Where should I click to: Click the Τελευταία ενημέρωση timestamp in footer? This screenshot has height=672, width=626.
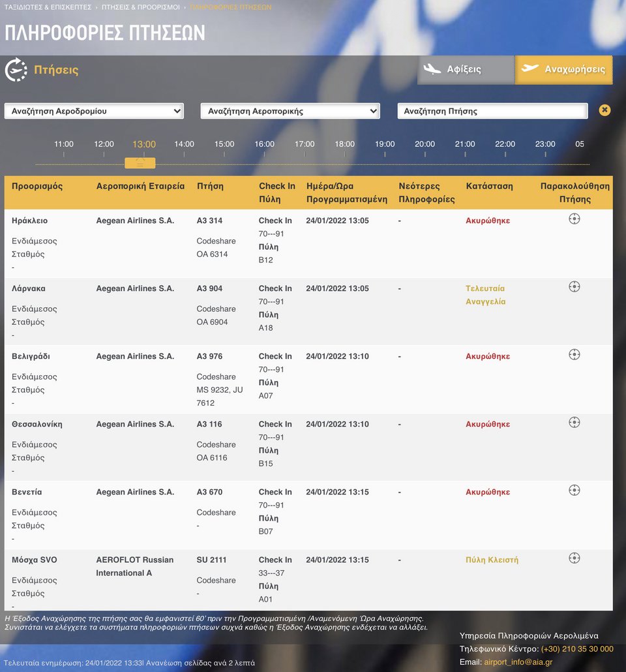[x=73, y=663]
